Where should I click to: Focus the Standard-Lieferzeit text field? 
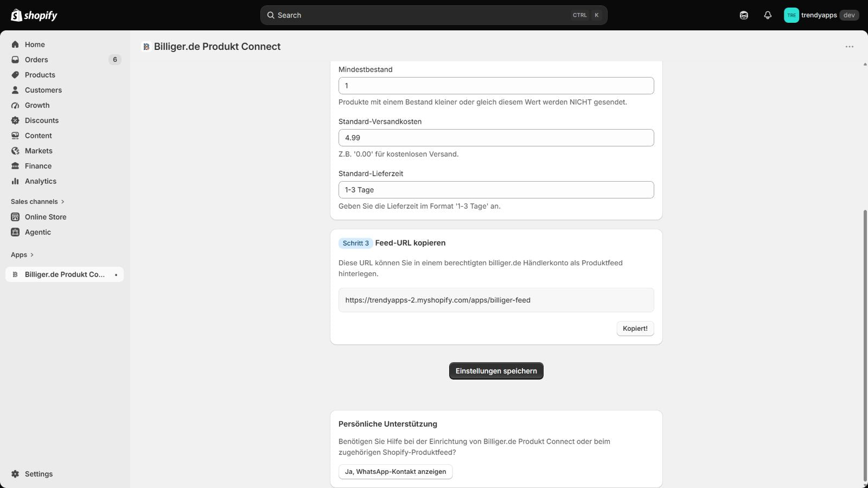[496, 190]
